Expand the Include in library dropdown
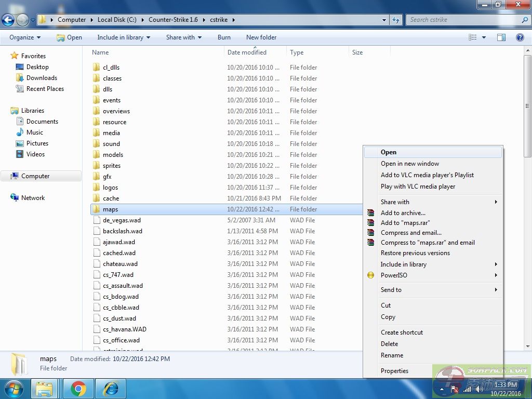 click(x=124, y=37)
